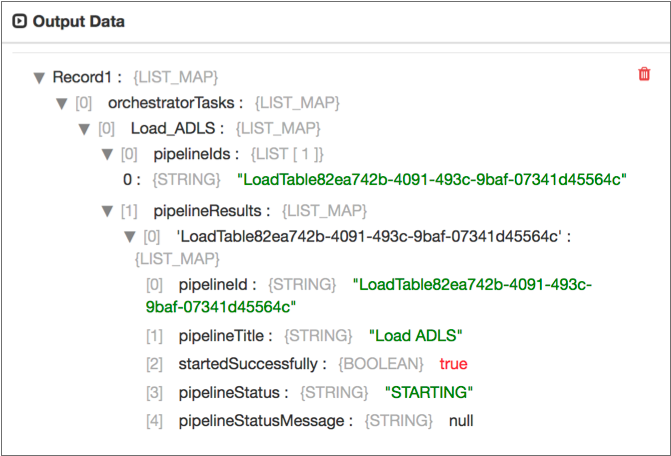The height and width of the screenshot is (456, 671).
Task: Click the pipelineIds string value at index 0
Action: click(x=431, y=179)
